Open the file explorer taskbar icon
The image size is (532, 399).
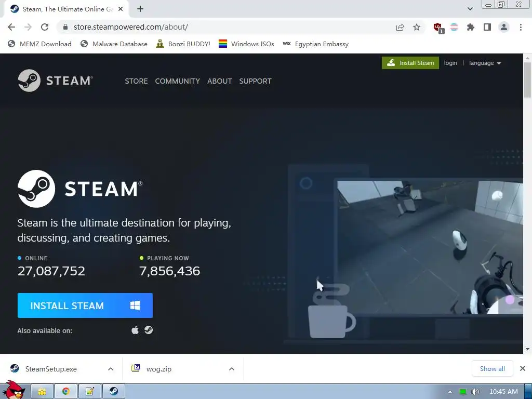tap(42, 392)
